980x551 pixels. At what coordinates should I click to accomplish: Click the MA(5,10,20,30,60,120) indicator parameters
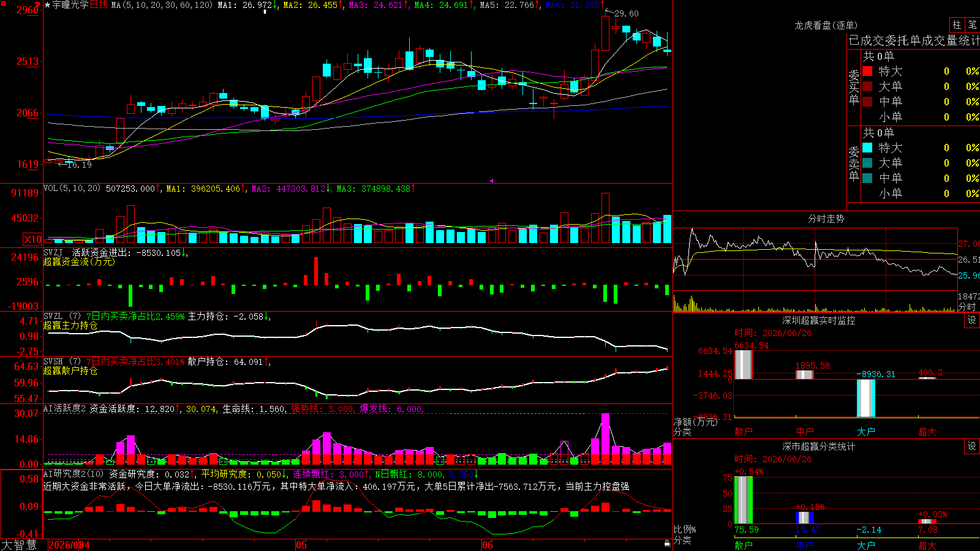tap(162, 5)
